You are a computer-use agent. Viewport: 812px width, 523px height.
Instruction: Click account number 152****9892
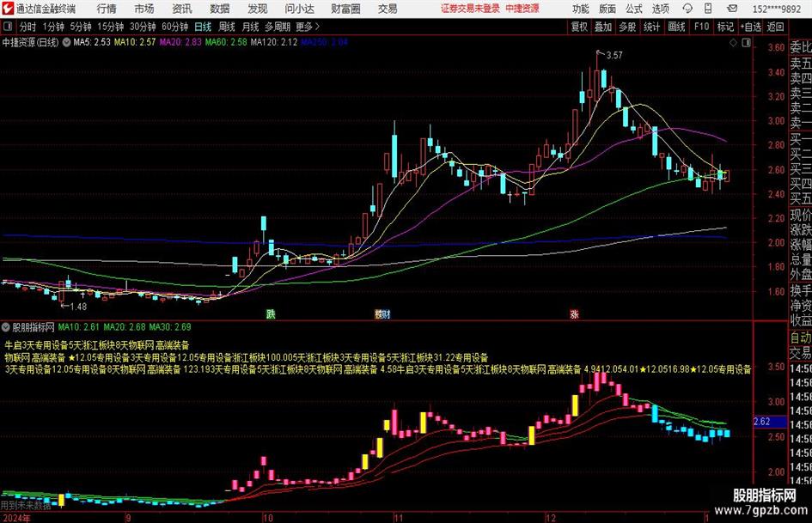(x=776, y=9)
